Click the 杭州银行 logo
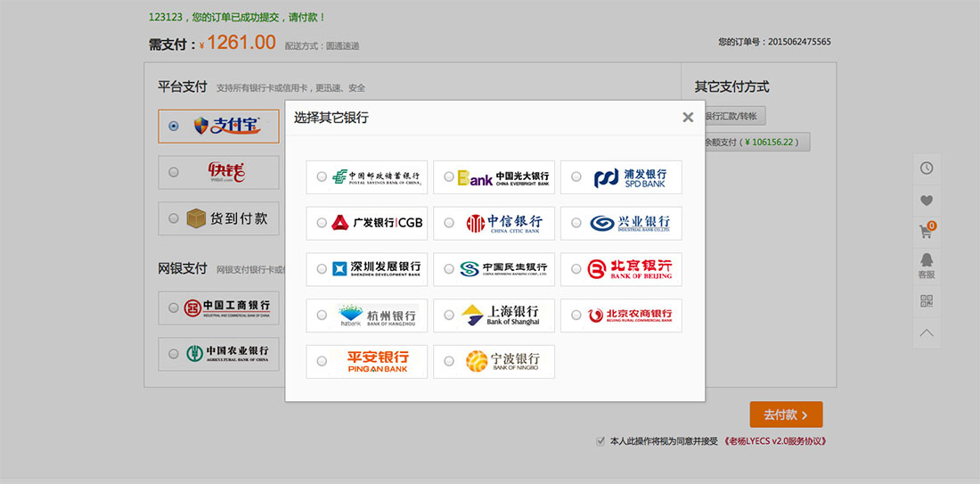Screen dimensions: 980x484 pyautogui.click(x=377, y=316)
